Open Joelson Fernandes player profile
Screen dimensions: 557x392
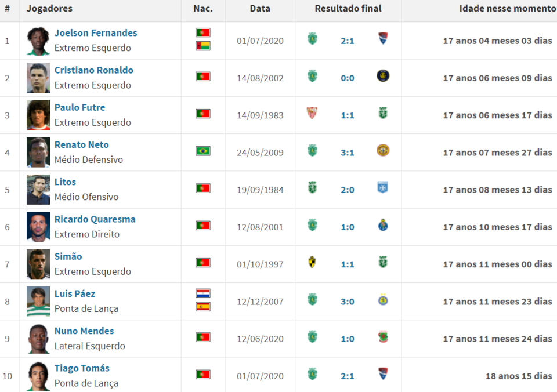(x=96, y=33)
